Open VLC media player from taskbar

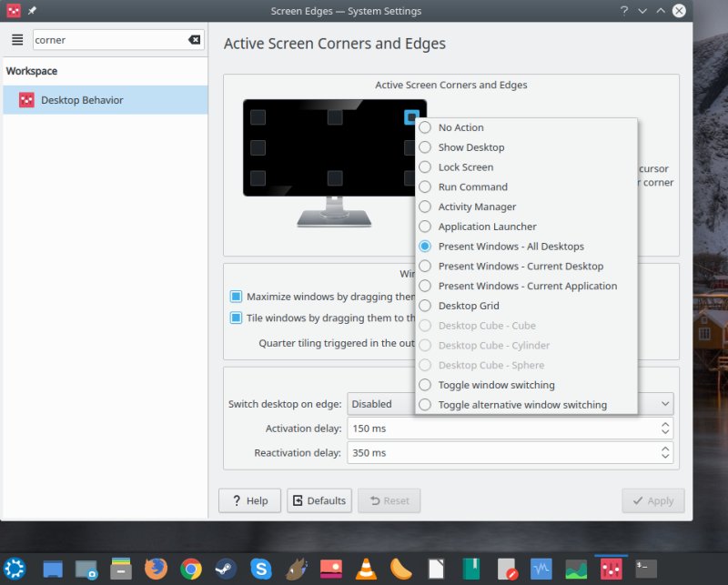[x=366, y=569]
